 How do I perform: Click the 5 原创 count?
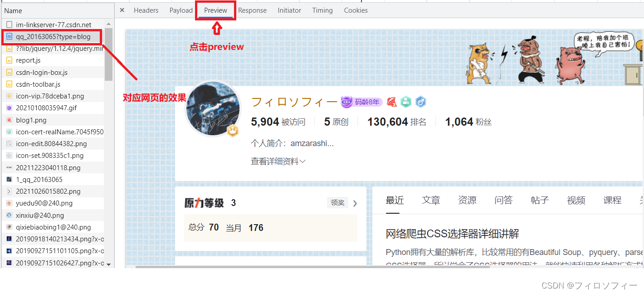point(336,122)
